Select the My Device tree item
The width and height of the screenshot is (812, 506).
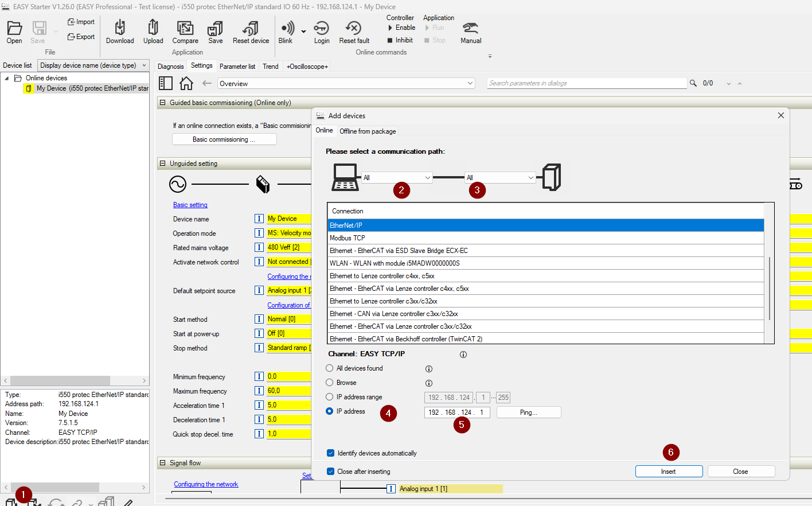pos(86,88)
